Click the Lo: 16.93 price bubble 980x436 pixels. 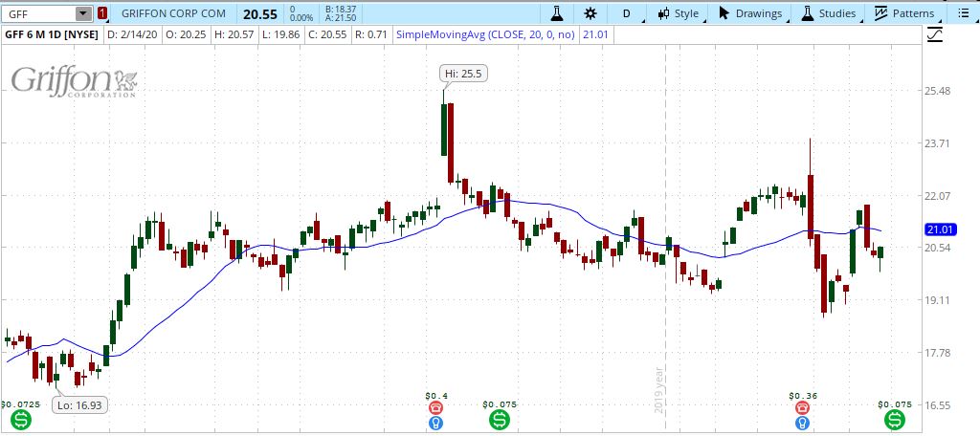(x=79, y=404)
